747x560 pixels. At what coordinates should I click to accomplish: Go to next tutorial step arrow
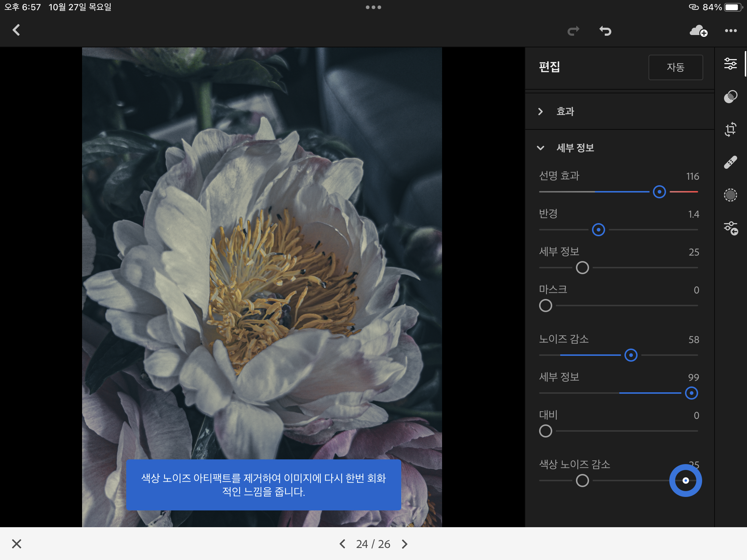coord(405,544)
